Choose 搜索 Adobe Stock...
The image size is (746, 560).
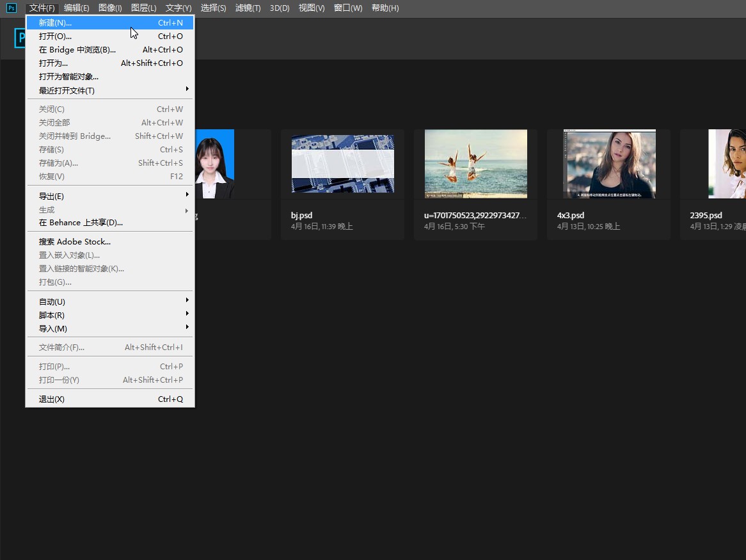(x=110, y=242)
